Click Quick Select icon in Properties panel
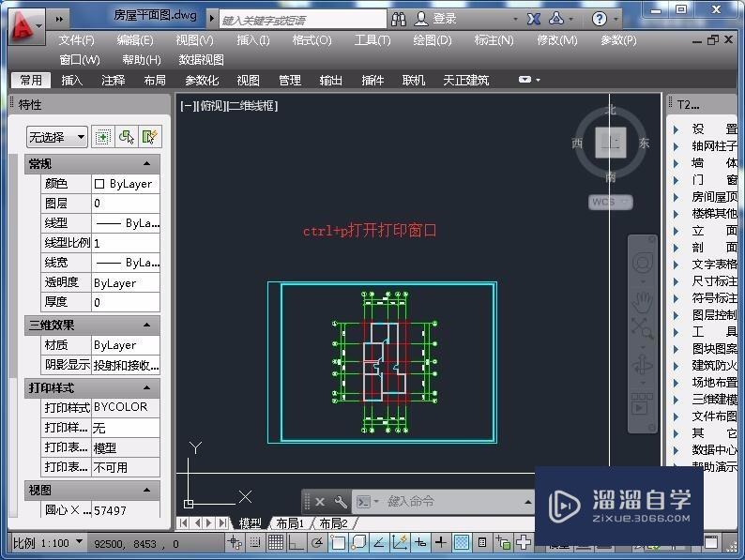This screenshot has width=745, height=560. (150, 137)
